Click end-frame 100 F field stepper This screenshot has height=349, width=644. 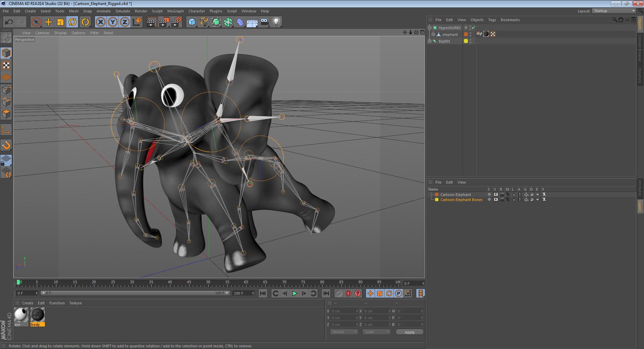pyautogui.click(x=253, y=293)
